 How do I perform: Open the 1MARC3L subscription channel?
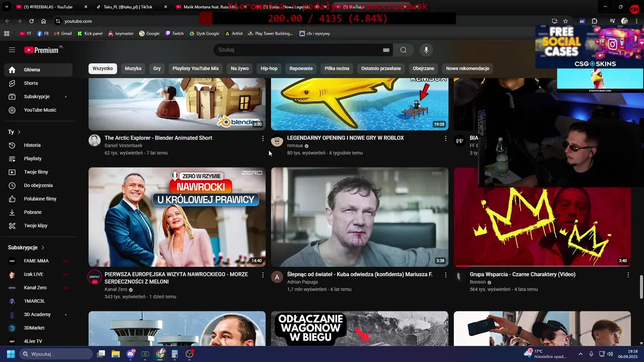point(38,301)
